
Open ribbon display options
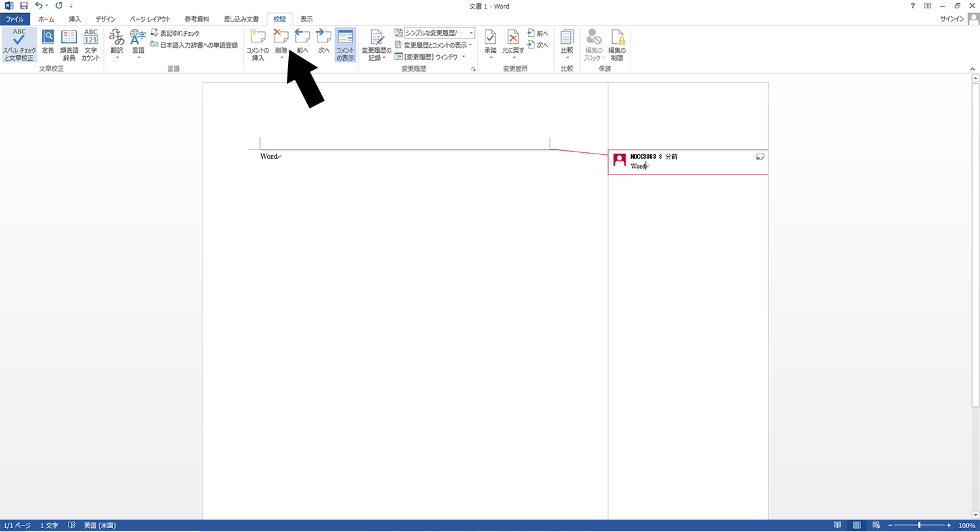[x=928, y=6]
